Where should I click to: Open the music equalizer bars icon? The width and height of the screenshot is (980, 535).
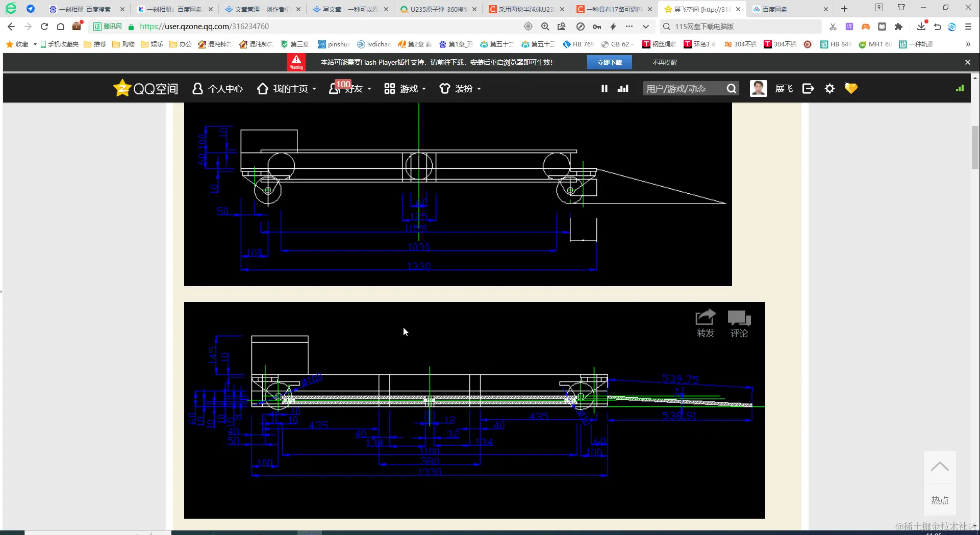point(623,89)
